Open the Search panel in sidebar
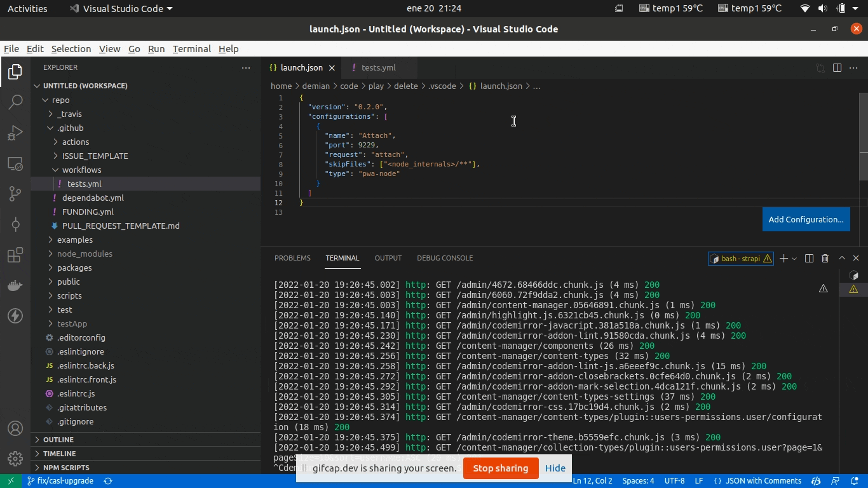The image size is (868, 488). click(15, 102)
